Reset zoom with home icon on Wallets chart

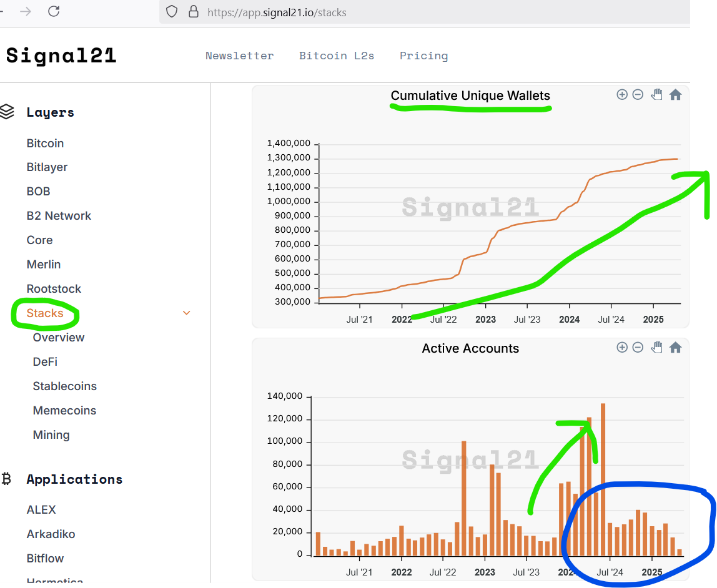click(x=675, y=95)
